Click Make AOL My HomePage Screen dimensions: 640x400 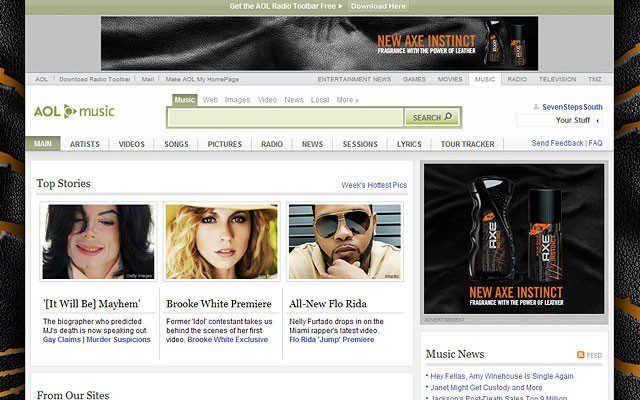(x=202, y=79)
